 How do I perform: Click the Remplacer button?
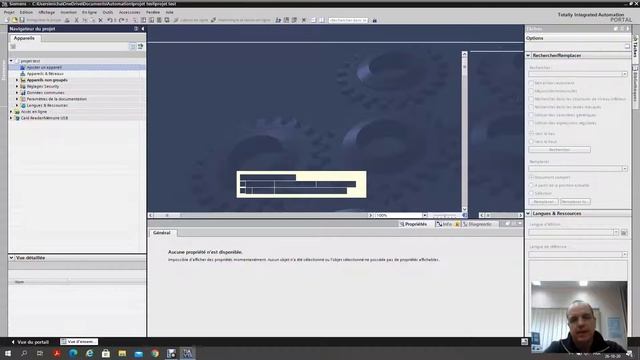click(x=543, y=202)
